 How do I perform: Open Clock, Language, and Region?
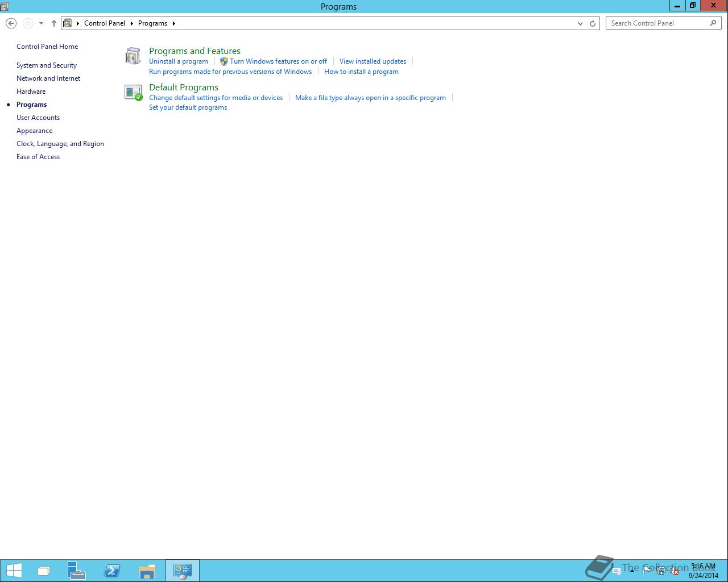pos(60,144)
